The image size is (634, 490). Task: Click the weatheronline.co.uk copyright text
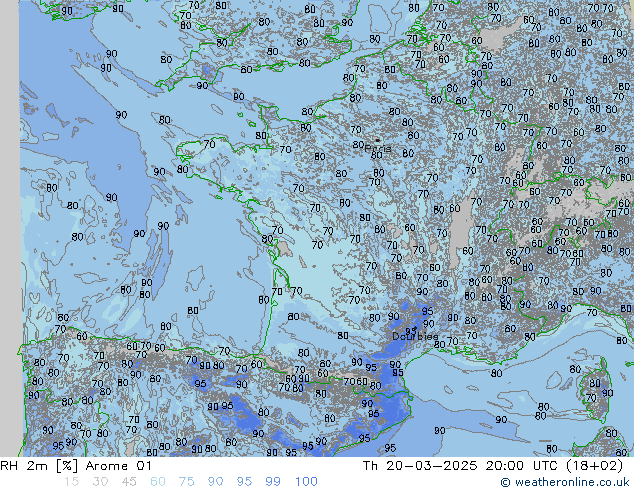point(565,482)
